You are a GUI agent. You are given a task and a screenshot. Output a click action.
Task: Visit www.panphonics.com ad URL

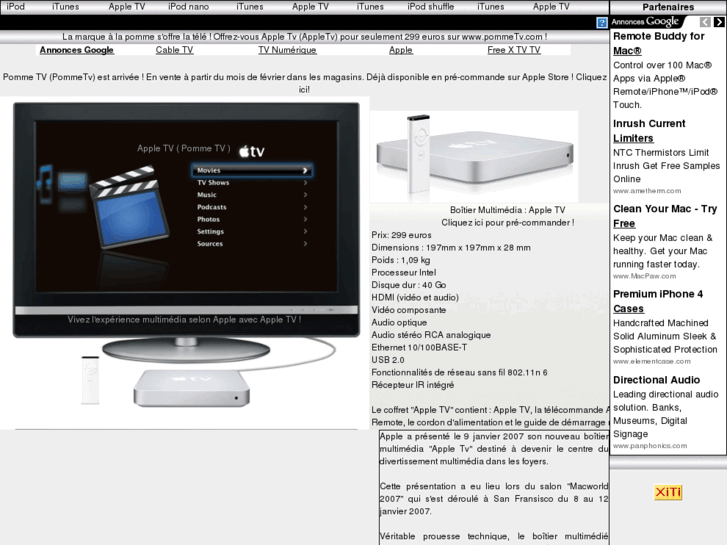650,446
